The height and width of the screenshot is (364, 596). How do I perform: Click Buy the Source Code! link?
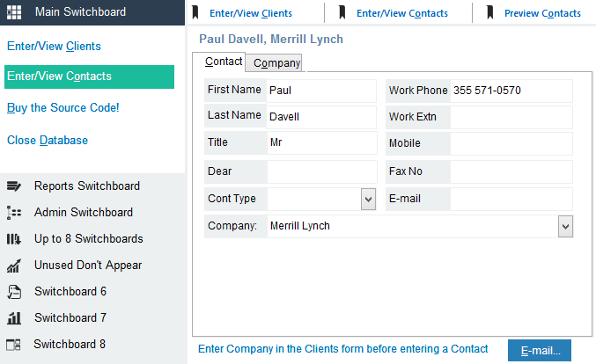click(63, 107)
